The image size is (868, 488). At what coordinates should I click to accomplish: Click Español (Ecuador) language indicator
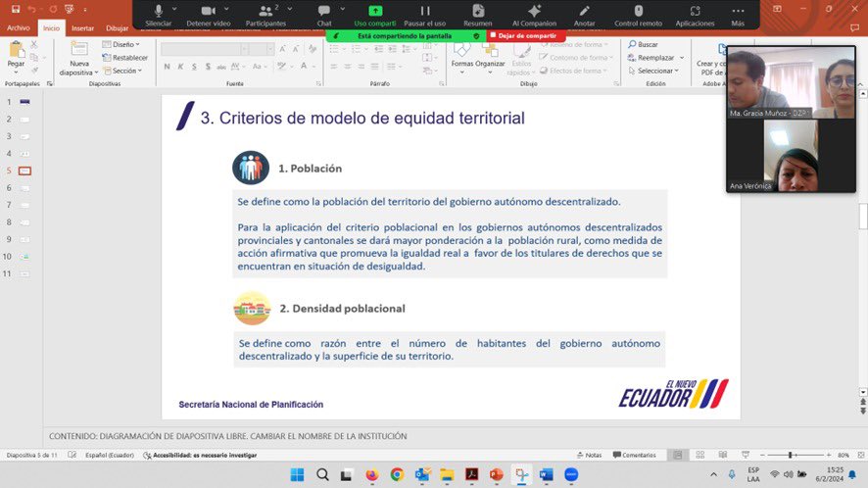point(110,456)
